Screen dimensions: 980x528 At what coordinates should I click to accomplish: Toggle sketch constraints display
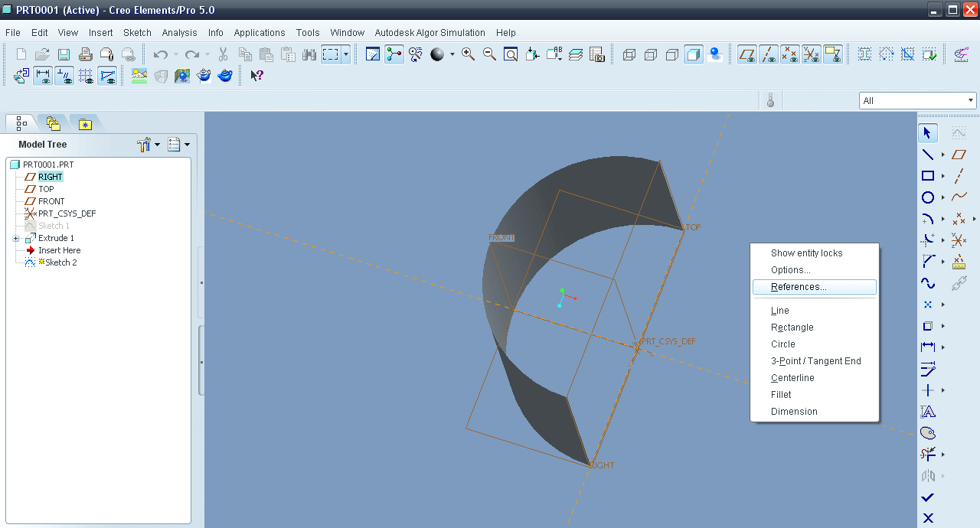64,76
